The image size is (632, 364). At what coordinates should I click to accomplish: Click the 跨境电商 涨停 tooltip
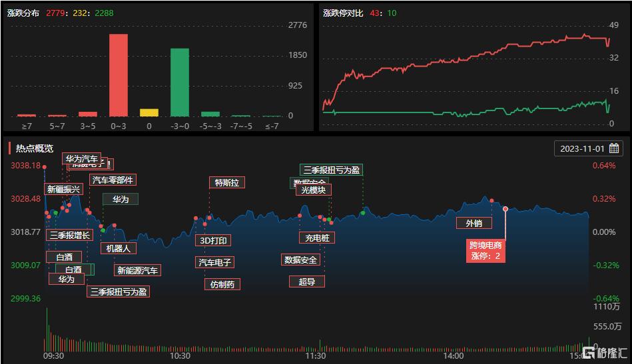point(485,250)
